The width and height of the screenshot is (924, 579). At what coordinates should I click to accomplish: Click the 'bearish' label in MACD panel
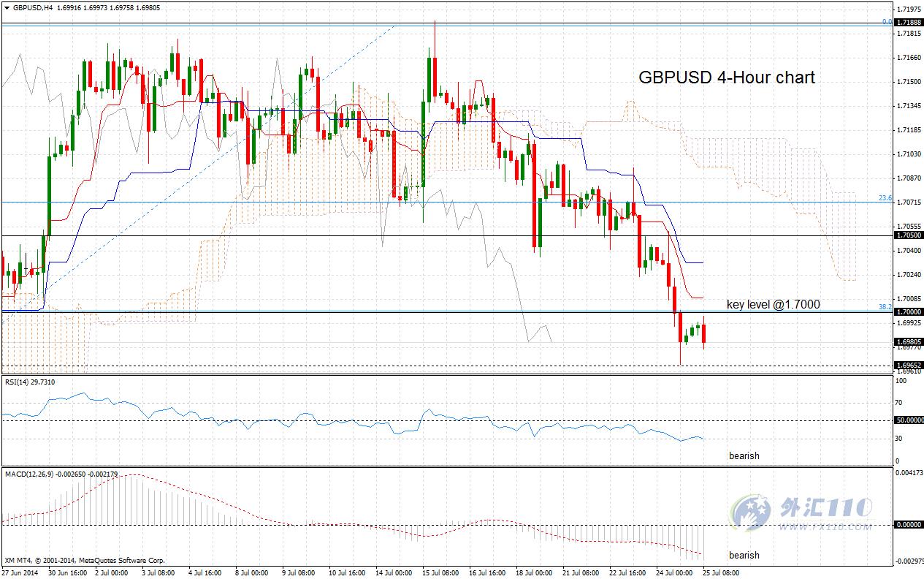(x=744, y=555)
